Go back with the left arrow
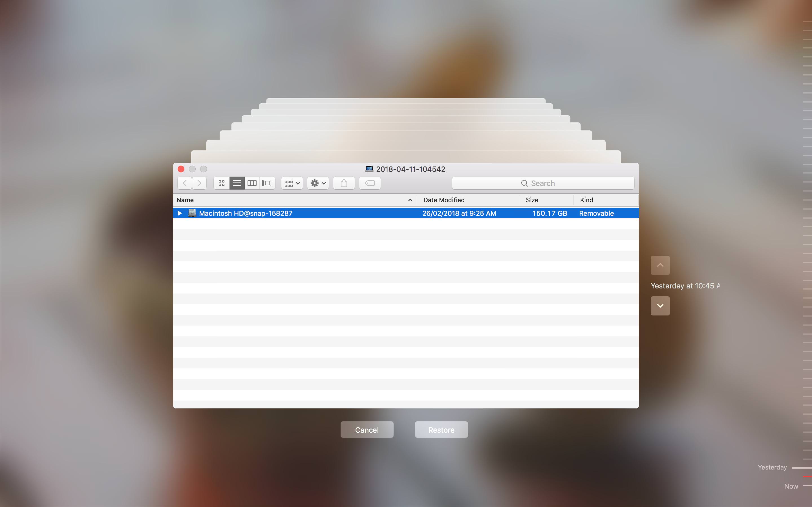This screenshot has width=812, height=507. 185,183
